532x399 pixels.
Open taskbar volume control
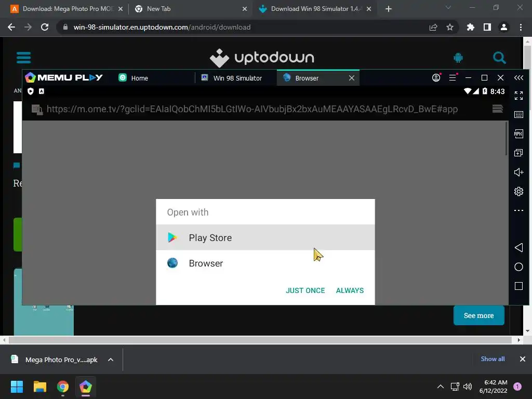[468, 387]
